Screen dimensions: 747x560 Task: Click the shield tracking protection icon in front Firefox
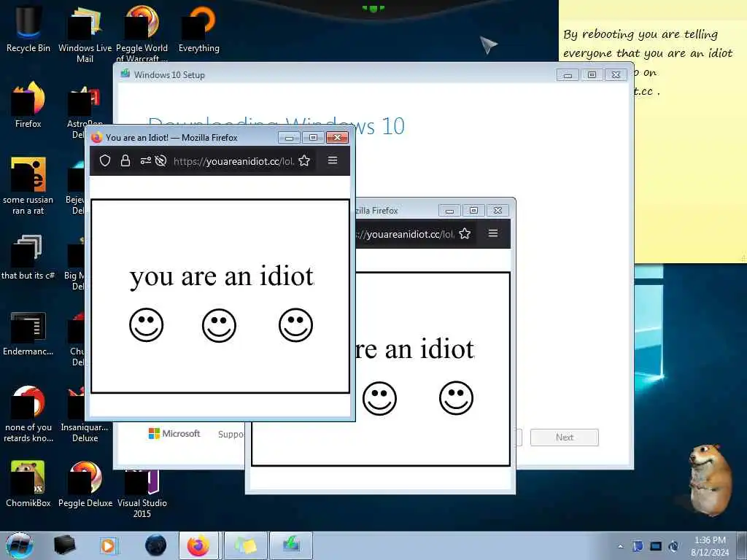(x=105, y=161)
